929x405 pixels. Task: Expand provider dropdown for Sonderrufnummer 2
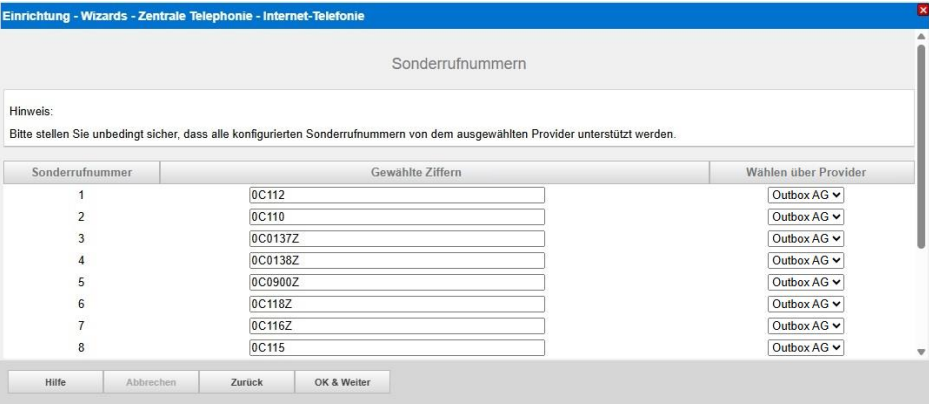coord(806,217)
